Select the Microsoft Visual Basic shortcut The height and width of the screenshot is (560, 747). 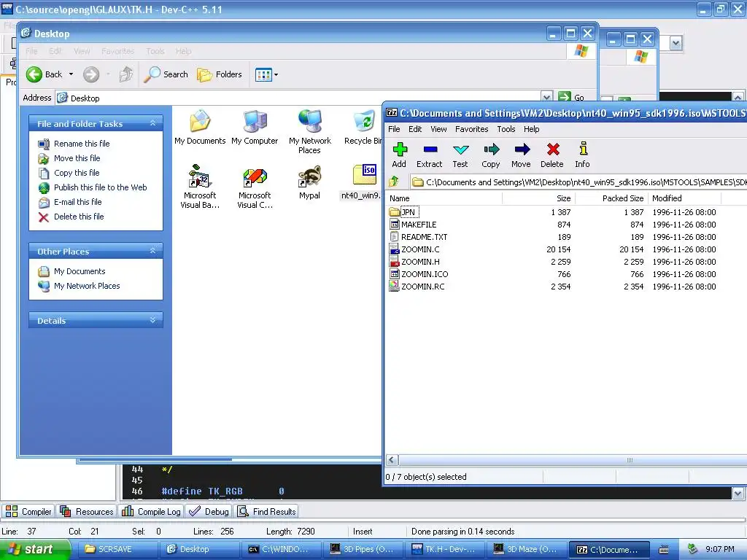coord(200,187)
